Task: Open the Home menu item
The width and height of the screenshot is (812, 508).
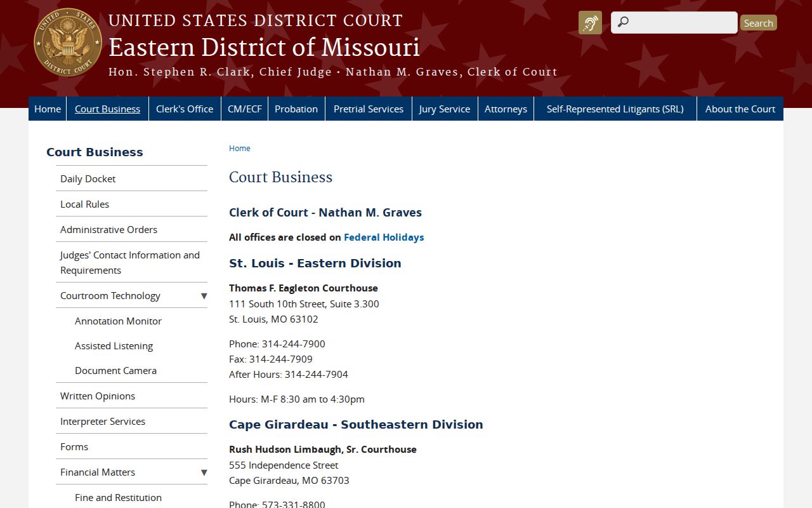Action: click(x=48, y=109)
